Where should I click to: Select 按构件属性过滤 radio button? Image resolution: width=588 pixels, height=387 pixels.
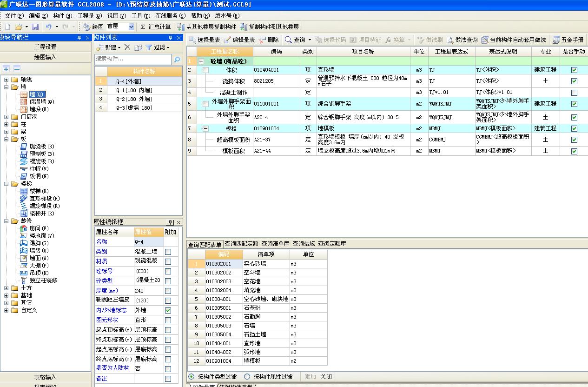247,377
